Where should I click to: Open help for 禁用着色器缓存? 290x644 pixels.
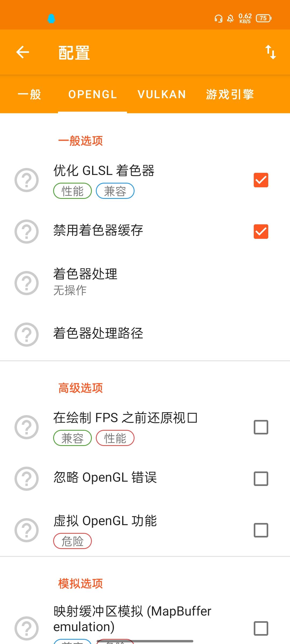pyautogui.click(x=27, y=232)
